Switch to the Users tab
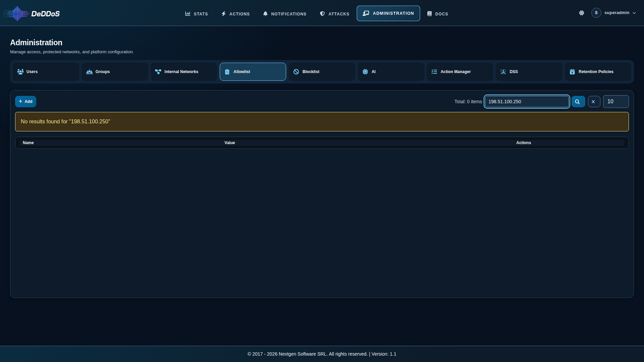The width and height of the screenshot is (644, 362). (x=46, y=72)
